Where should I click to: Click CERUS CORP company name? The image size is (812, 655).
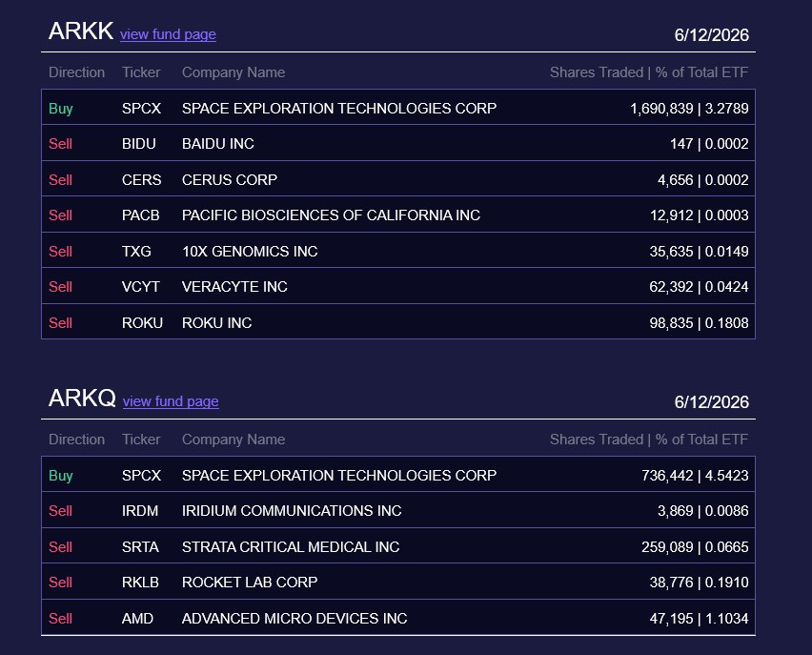[x=230, y=180]
